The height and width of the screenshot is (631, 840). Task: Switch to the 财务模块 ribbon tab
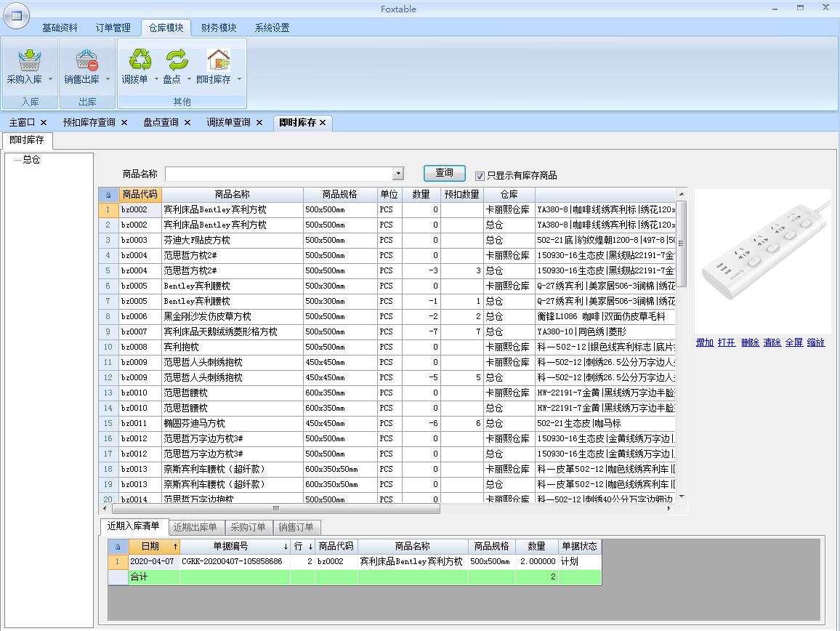pos(219,28)
